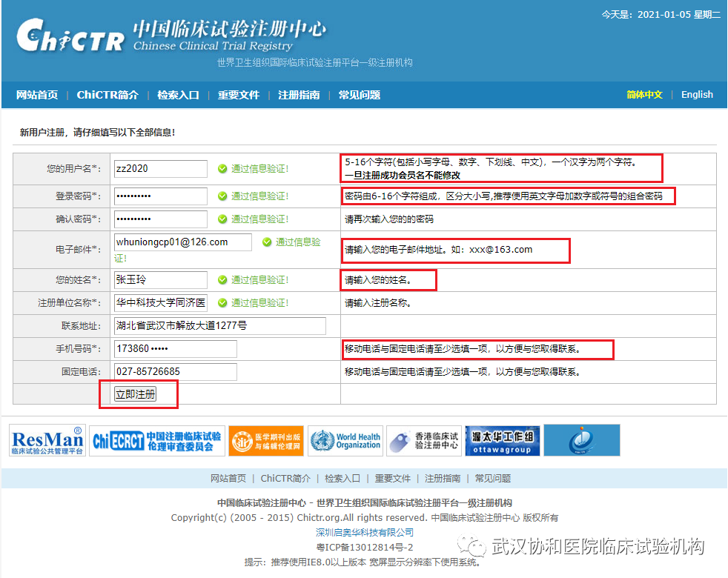
Task: Click the ChiECRCT ethics committee banner
Action: 157,440
